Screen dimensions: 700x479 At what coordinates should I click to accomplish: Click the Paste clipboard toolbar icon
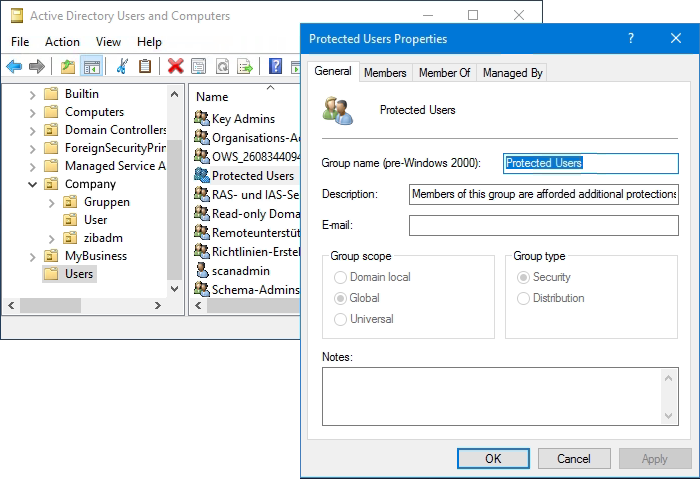(145, 67)
